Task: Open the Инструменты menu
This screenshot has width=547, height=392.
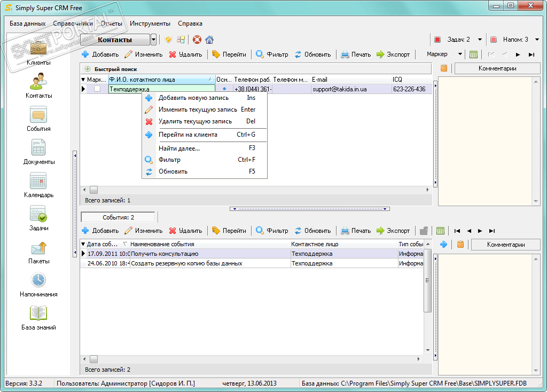Action: (150, 23)
